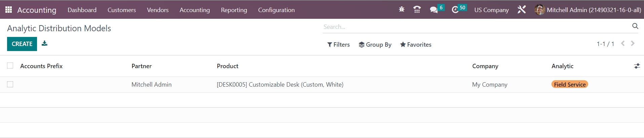Open the conversations chat icon
Image resolution: width=644 pixels, height=138 pixels.
pyautogui.click(x=434, y=10)
